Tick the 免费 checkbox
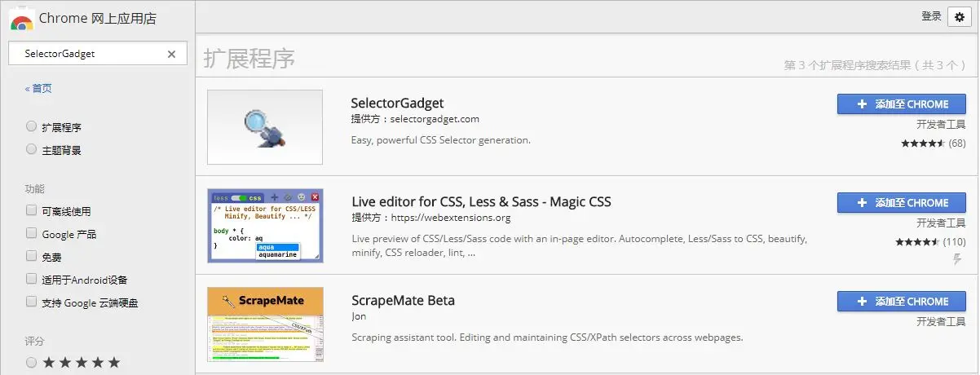Screen dimensions: 980x375 coord(31,256)
